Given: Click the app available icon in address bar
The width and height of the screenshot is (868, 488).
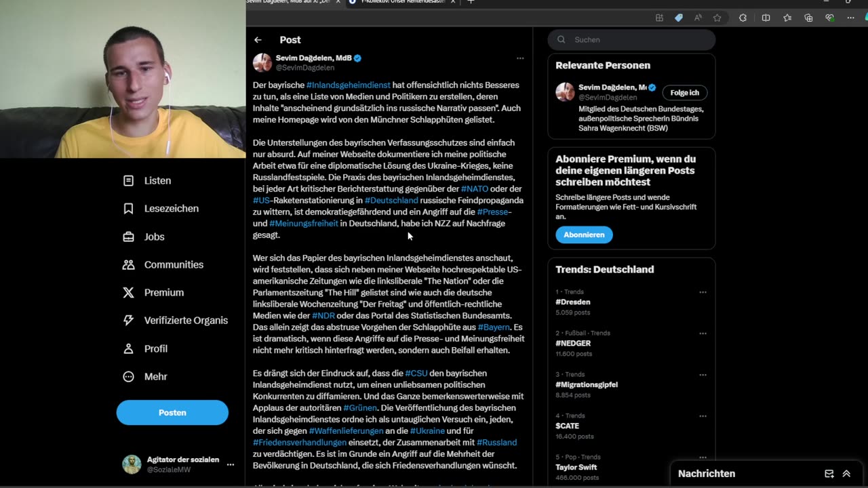Looking at the screenshot, I should (x=659, y=18).
